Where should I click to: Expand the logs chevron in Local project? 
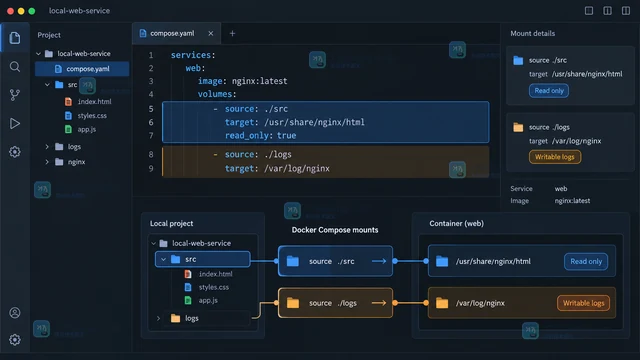(x=158, y=318)
